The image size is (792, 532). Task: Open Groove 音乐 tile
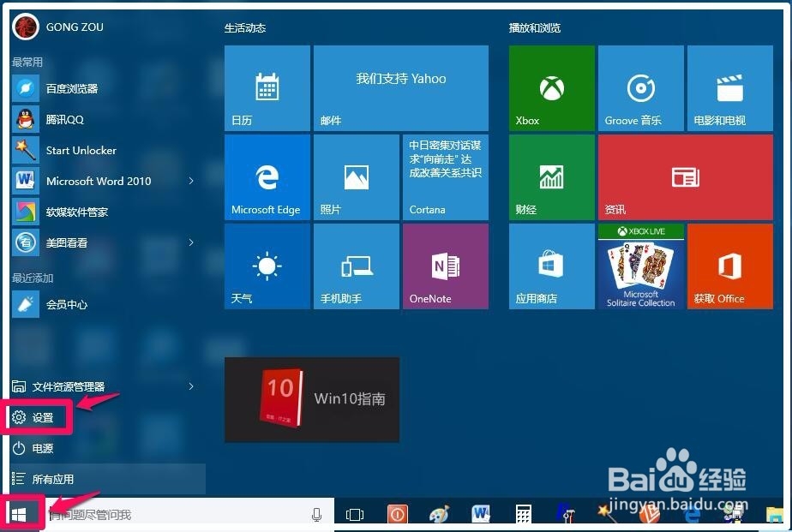point(640,88)
